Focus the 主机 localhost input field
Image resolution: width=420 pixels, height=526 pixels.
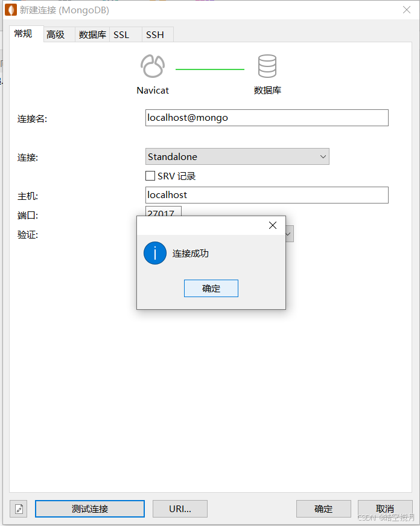[267, 195]
